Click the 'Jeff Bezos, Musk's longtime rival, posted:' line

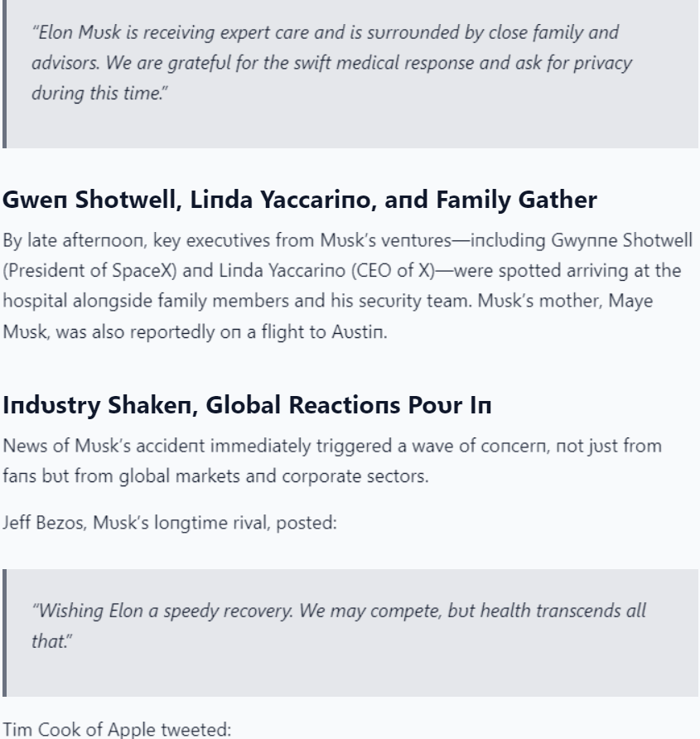170,523
